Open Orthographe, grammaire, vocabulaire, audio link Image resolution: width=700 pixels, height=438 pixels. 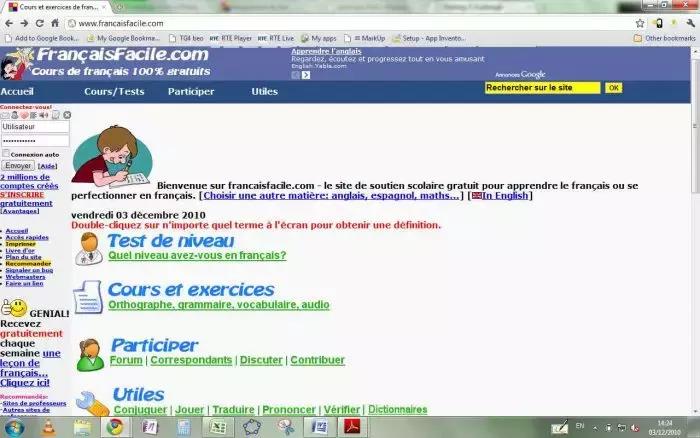pyautogui.click(x=219, y=305)
